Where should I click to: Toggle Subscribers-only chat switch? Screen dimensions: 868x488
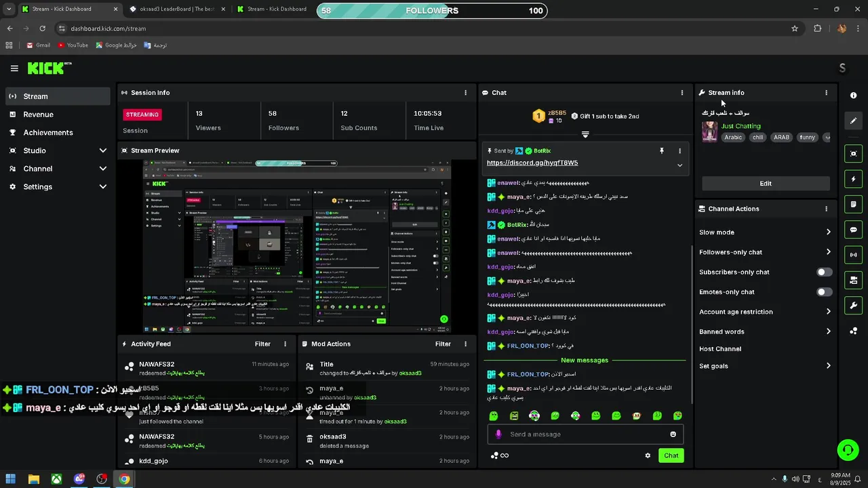click(x=824, y=272)
